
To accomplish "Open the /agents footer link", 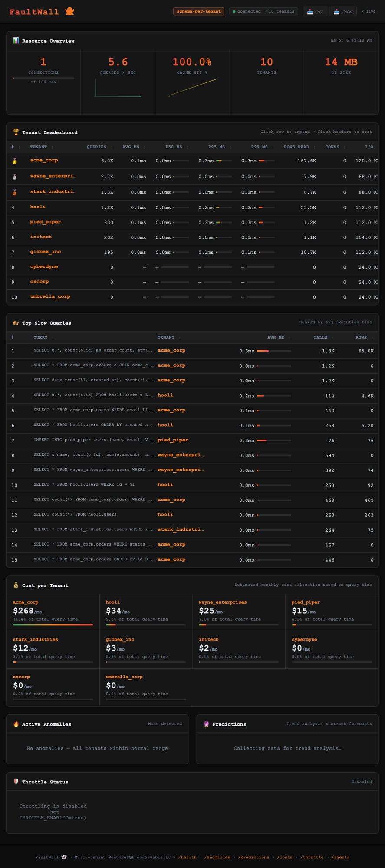I will tap(340, 857).
